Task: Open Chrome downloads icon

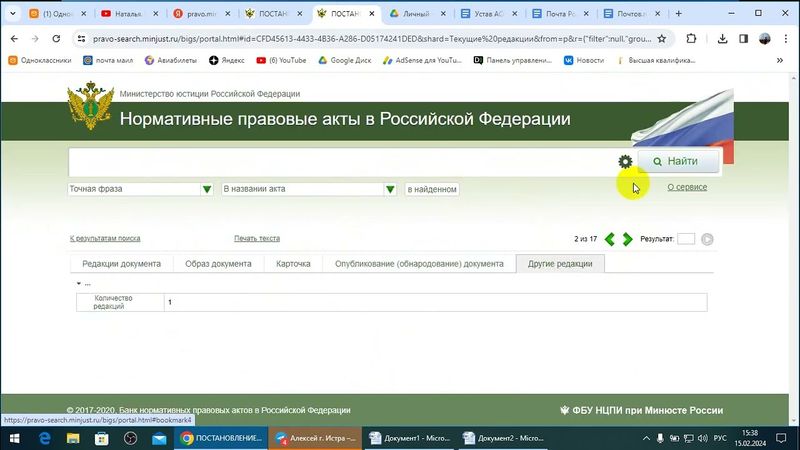Action: coord(722,39)
